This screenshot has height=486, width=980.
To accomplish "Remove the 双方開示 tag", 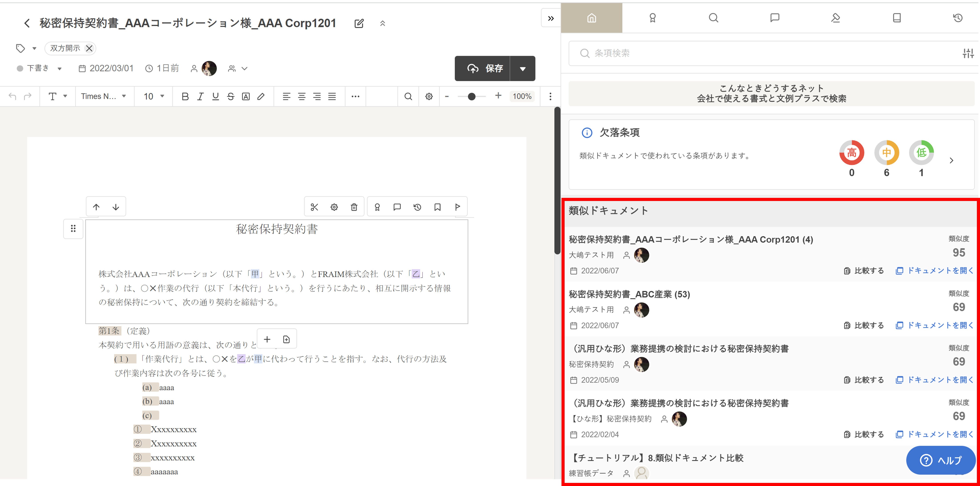I will [89, 48].
